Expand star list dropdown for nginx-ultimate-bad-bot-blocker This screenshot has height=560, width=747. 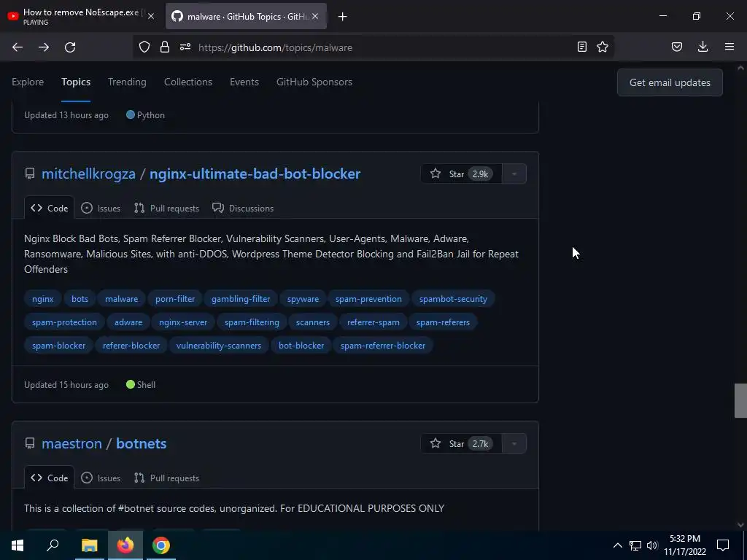(514, 174)
